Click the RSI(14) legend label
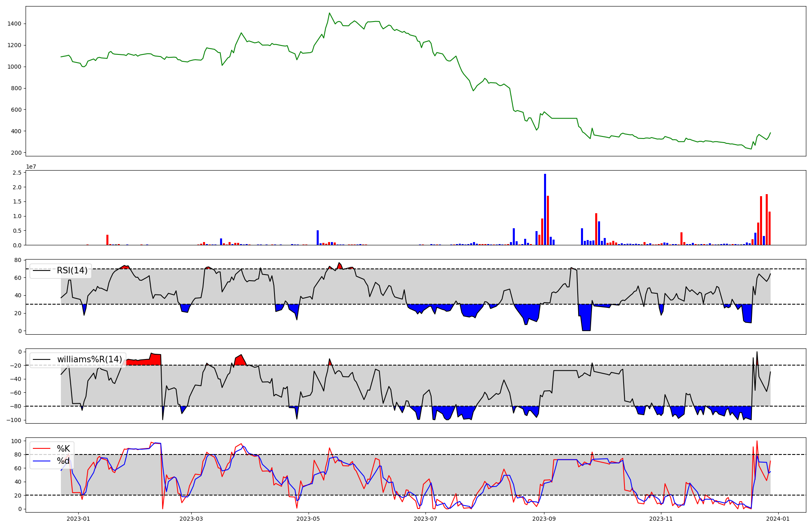812x528 pixels. 72,271
